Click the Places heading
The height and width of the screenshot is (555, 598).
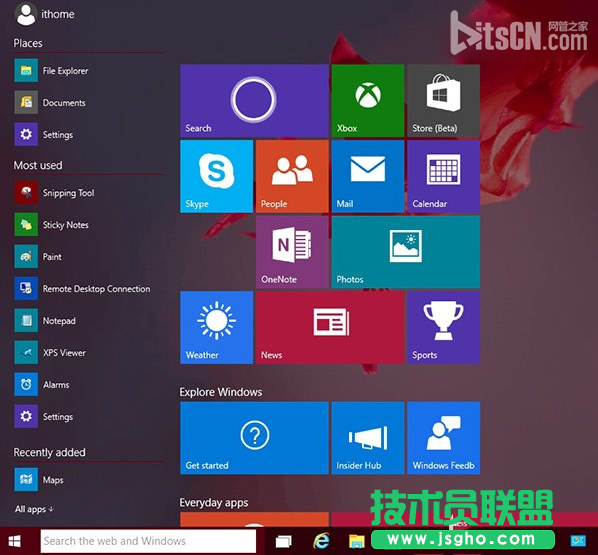[28, 43]
